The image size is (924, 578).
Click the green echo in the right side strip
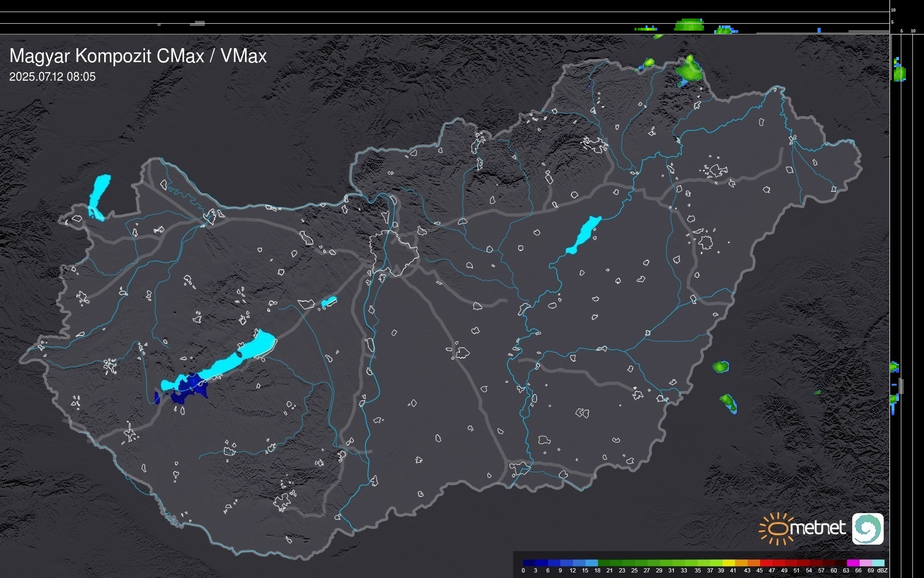[x=899, y=73]
